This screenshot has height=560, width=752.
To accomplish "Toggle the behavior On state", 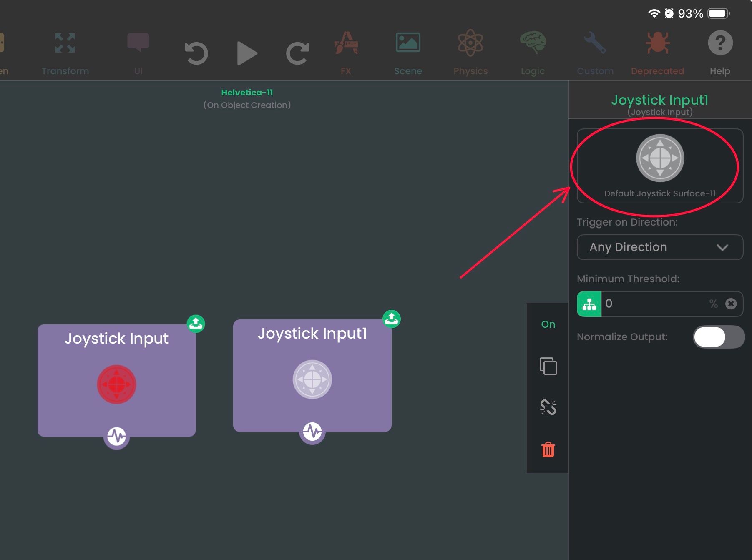I will pyautogui.click(x=548, y=324).
